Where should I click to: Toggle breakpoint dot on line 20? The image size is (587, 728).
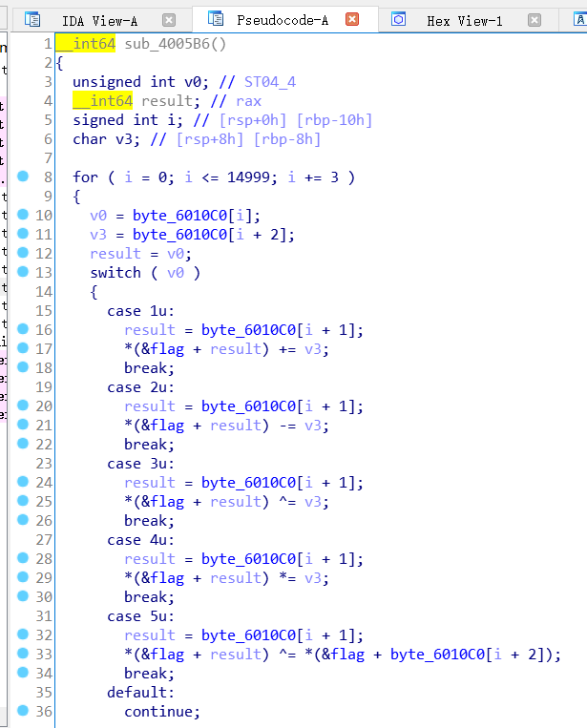tap(23, 405)
